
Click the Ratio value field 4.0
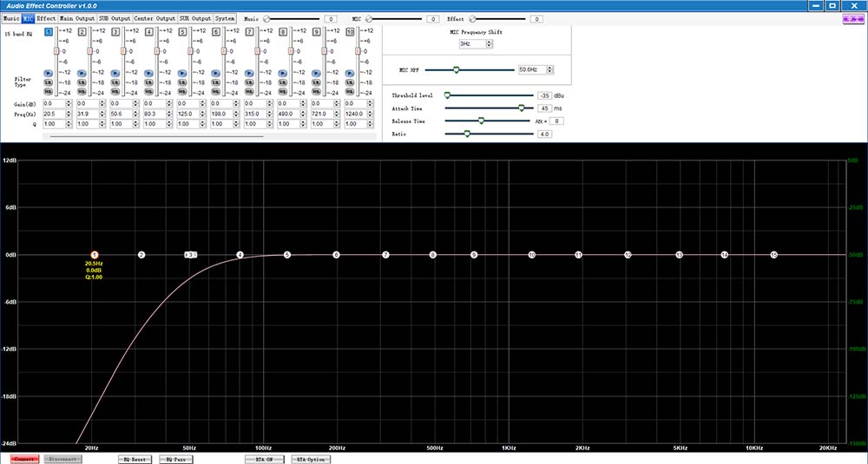(545, 134)
